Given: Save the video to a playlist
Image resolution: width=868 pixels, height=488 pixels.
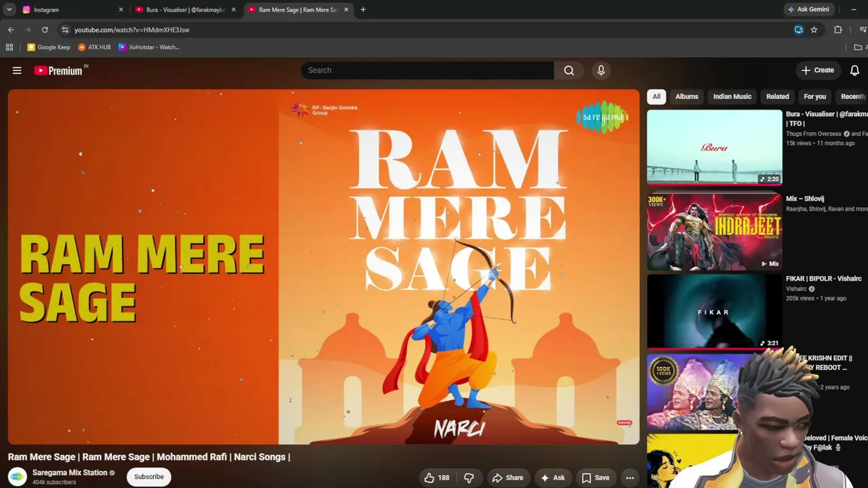Looking at the screenshot, I should 595,478.
